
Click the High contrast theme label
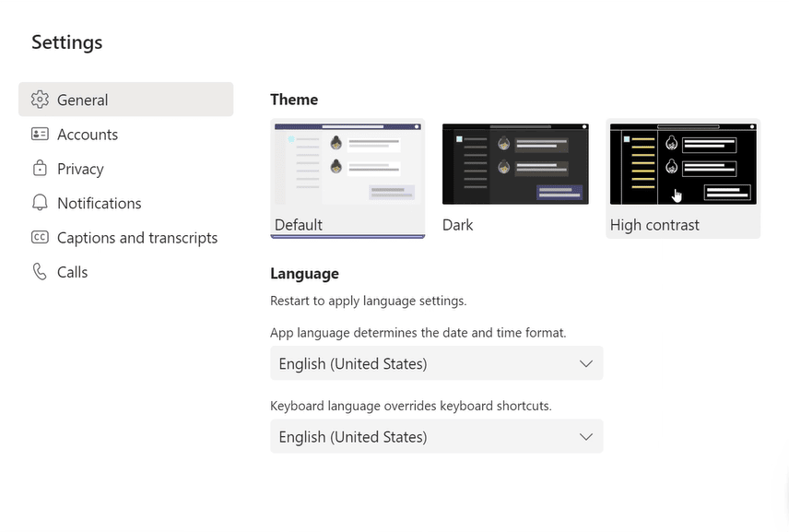coord(654,225)
